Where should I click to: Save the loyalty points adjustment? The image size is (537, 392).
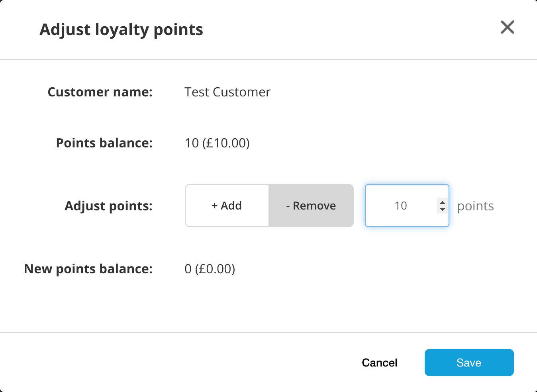coord(469,363)
